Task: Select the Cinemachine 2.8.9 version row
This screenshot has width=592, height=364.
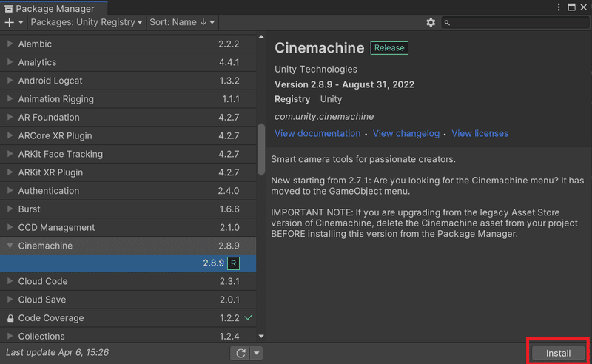Action: 128,263
